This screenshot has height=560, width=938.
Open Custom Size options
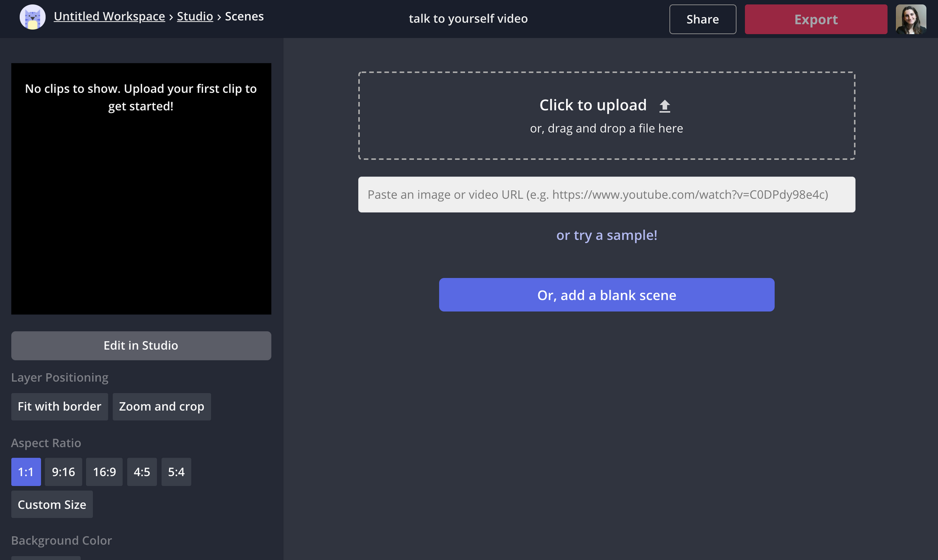(52, 505)
